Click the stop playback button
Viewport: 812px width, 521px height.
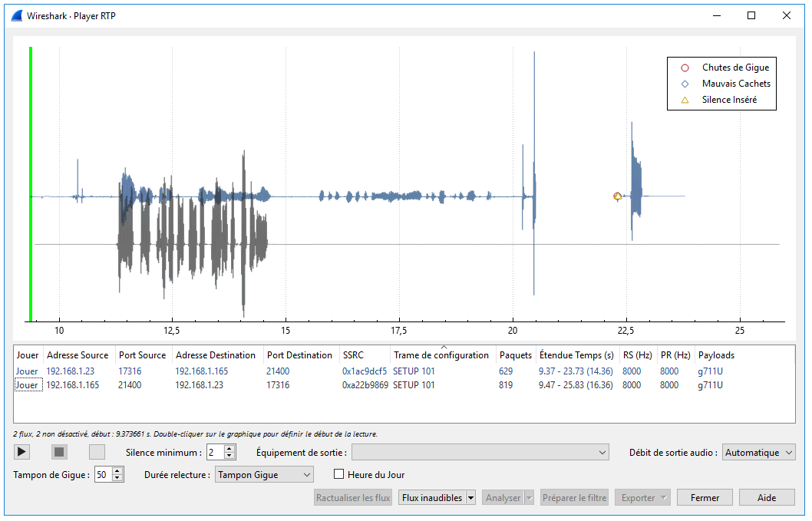[x=60, y=452]
